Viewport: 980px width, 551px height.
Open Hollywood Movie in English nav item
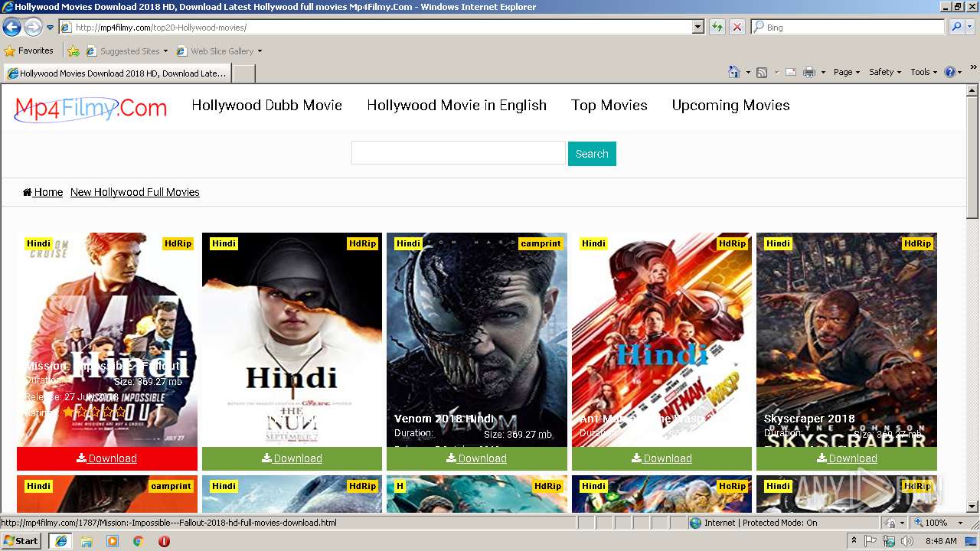click(456, 106)
